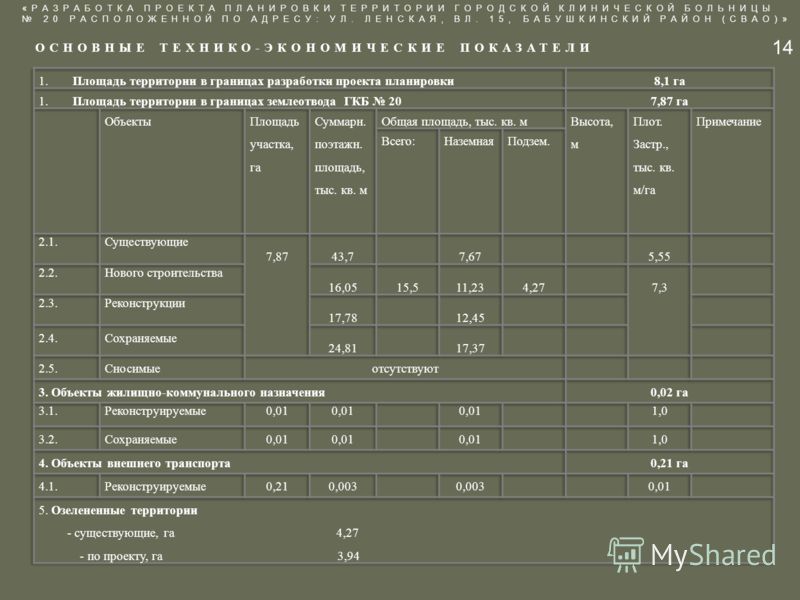800x600 pixels.
Task: Click the 'Объекты' column header
Action: (x=128, y=122)
